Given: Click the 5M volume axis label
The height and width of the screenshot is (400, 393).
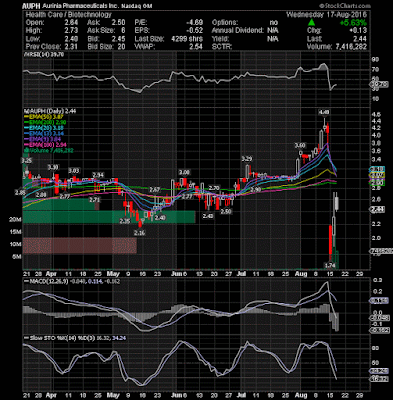Looking at the screenshot, I should (x=17, y=257).
